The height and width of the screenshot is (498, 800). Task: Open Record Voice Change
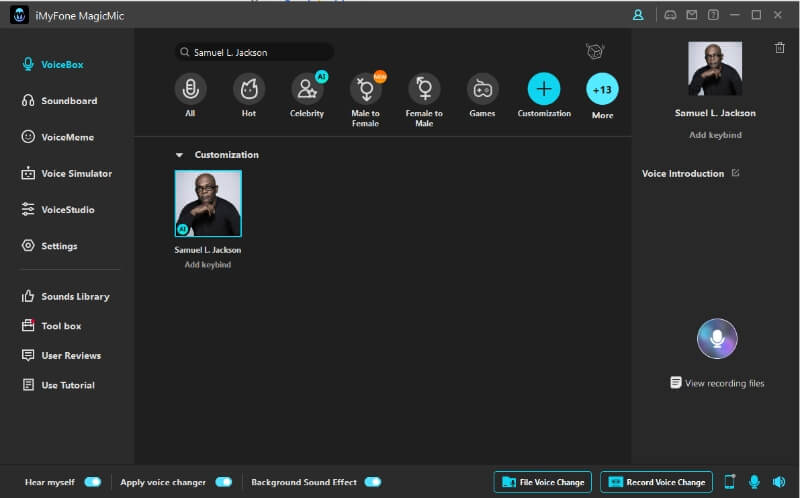pyautogui.click(x=657, y=482)
